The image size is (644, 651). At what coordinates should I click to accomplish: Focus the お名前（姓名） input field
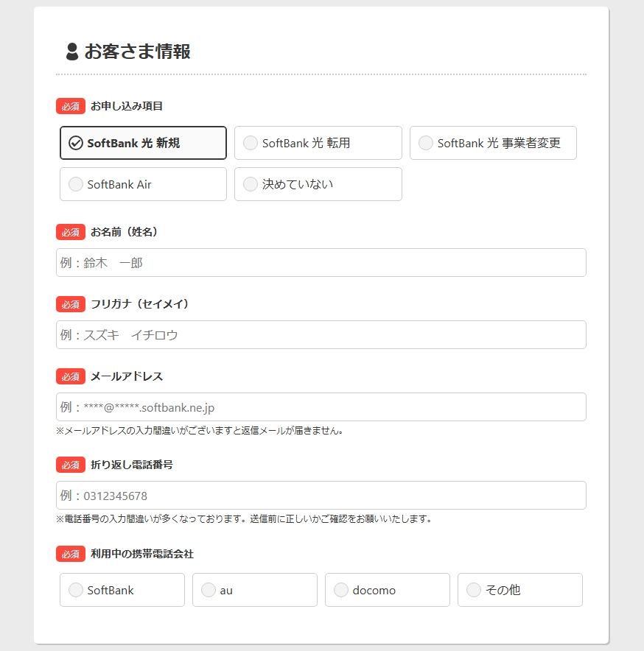point(321,262)
